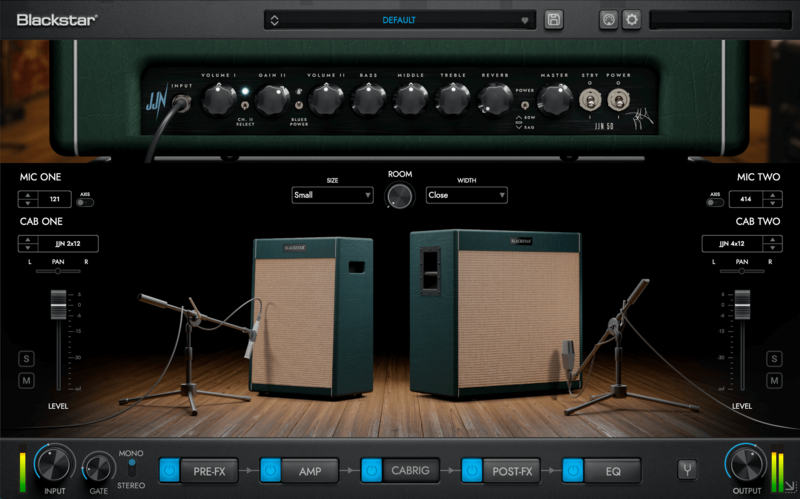Viewport: 800px width, 499px height.
Task: Toggle Mic One AXIS switch
Action: (85, 203)
